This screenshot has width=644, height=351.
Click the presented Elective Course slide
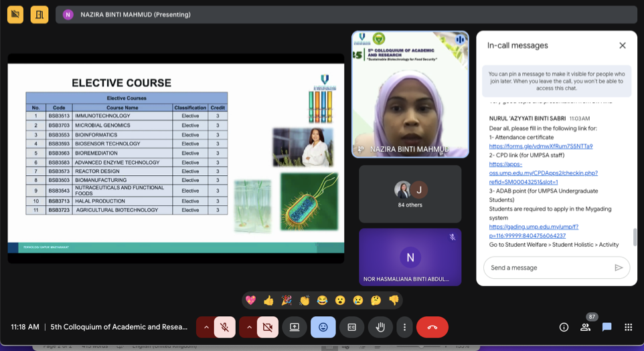(x=176, y=158)
